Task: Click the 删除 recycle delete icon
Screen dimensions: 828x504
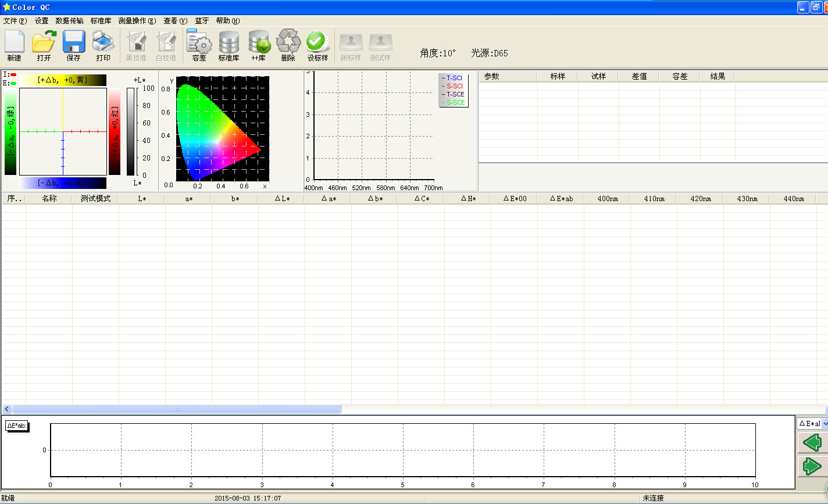Action: [x=288, y=46]
